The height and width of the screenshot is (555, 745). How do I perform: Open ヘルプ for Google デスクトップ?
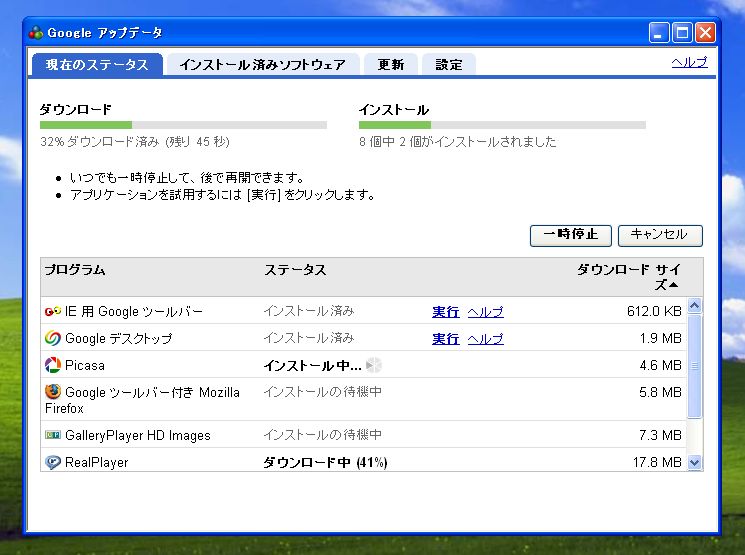pos(486,339)
